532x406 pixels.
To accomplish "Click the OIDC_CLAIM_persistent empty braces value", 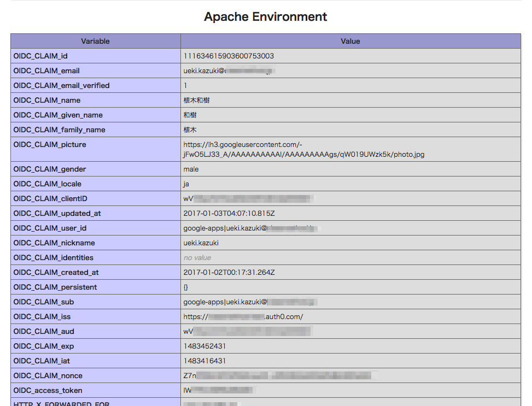I will 185,287.
